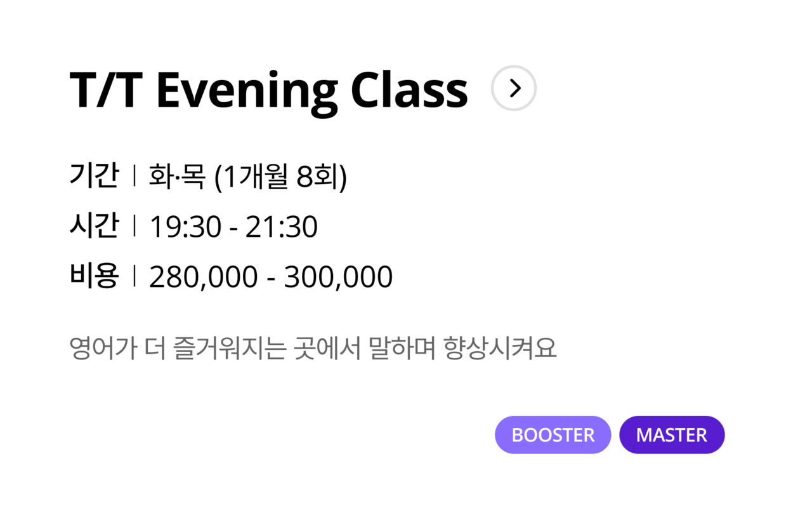Open the T/T Evening Class title
812x508 pixels.
[x=268, y=91]
